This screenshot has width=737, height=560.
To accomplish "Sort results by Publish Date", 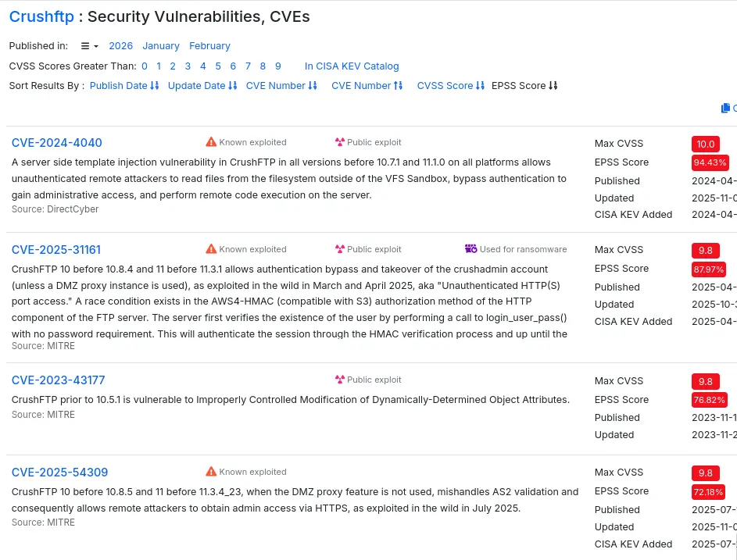I will point(124,86).
